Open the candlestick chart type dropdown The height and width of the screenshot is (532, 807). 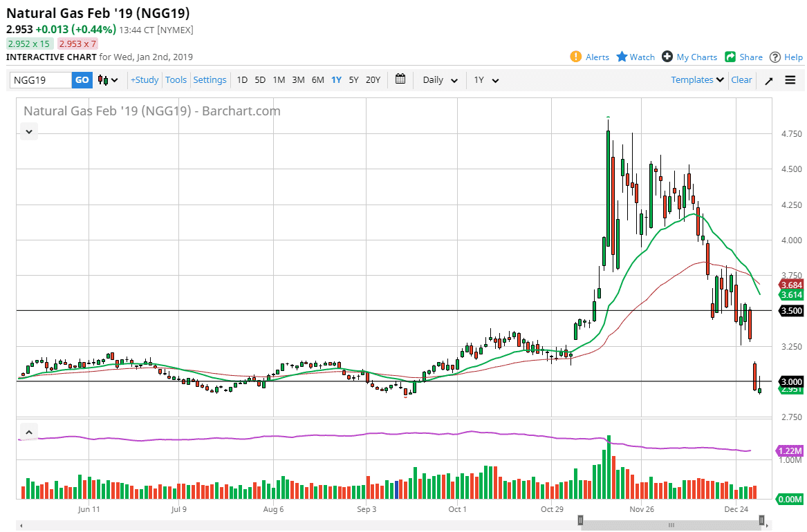click(108, 80)
